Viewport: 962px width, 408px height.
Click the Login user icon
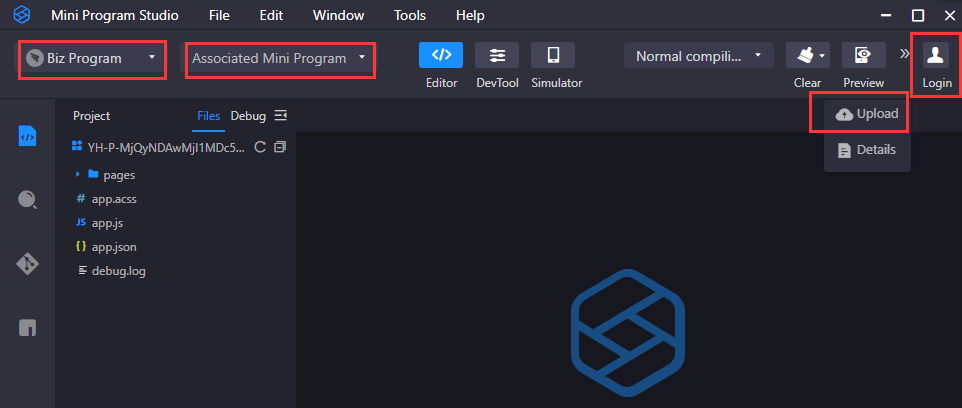[937, 56]
